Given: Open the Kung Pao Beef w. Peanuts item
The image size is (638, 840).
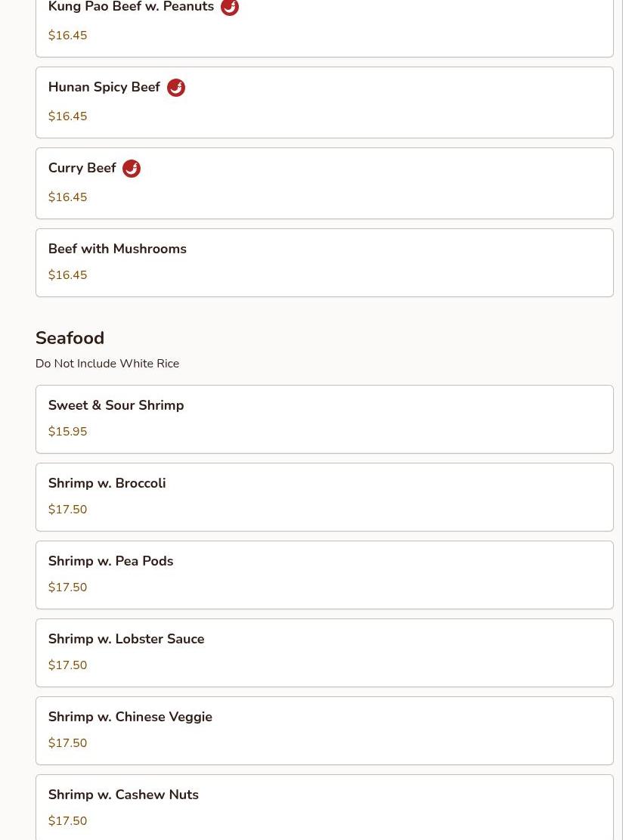Looking at the screenshot, I should point(324,28).
